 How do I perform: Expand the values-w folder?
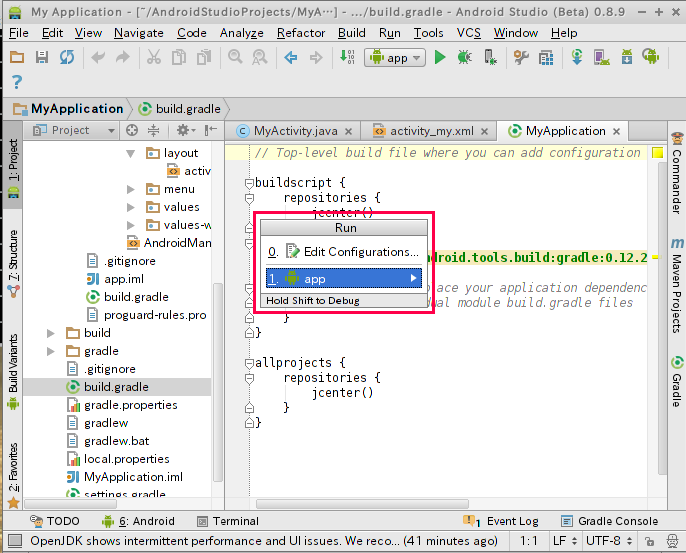(130, 225)
